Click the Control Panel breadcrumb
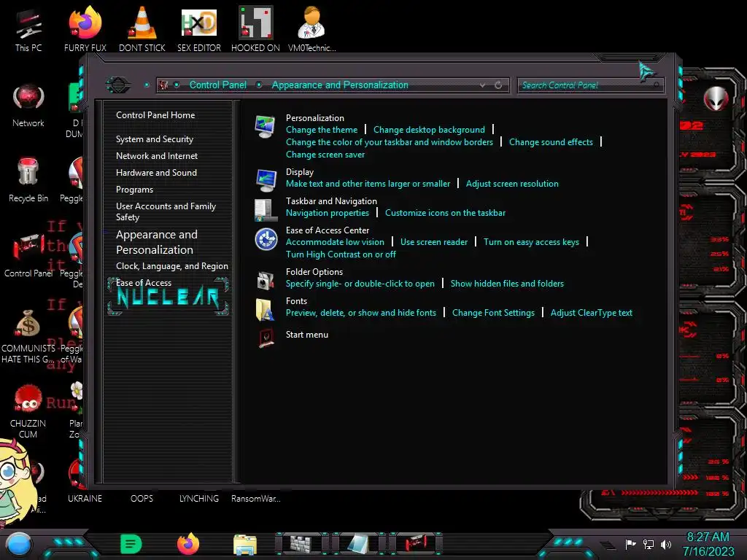The image size is (747, 560). point(217,85)
